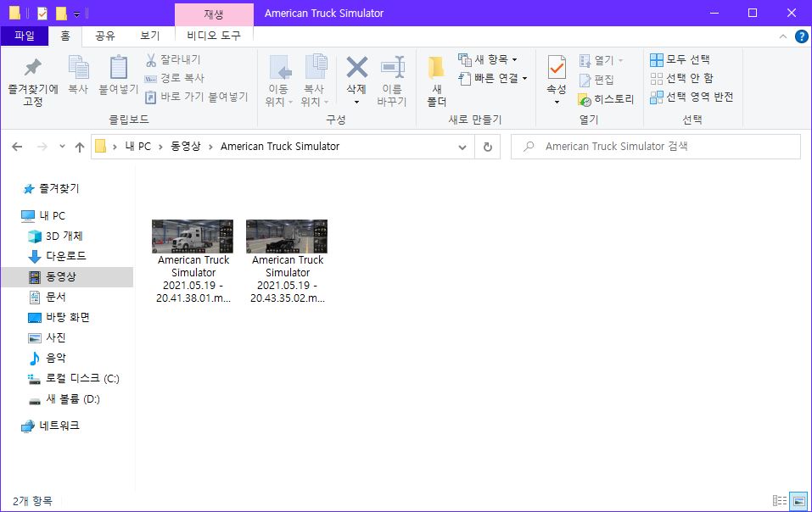
Task: Click Open (열기) in ribbon
Action: click(600, 60)
